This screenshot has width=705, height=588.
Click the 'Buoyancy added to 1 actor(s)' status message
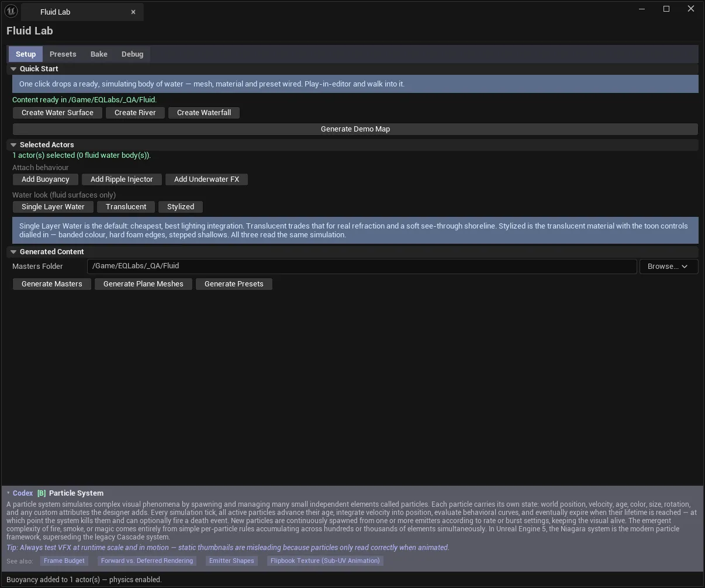[x=84, y=580]
